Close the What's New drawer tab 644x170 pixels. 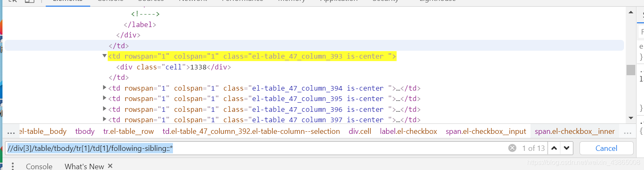tap(110, 166)
